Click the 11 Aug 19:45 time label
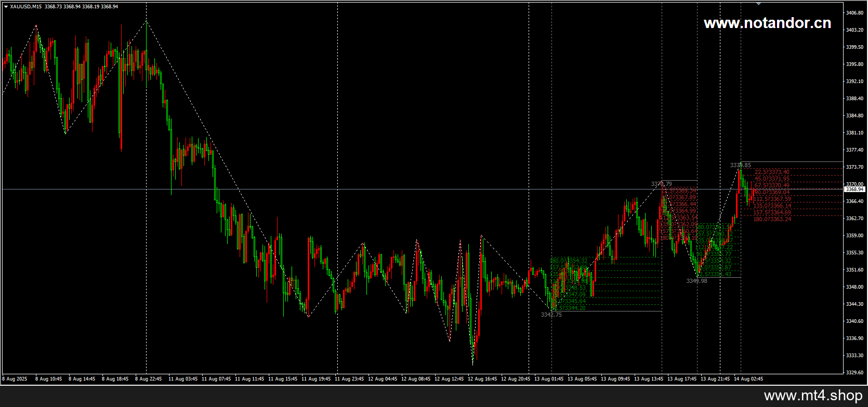The width and height of the screenshot is (868, 407). [x=316, y=379]
